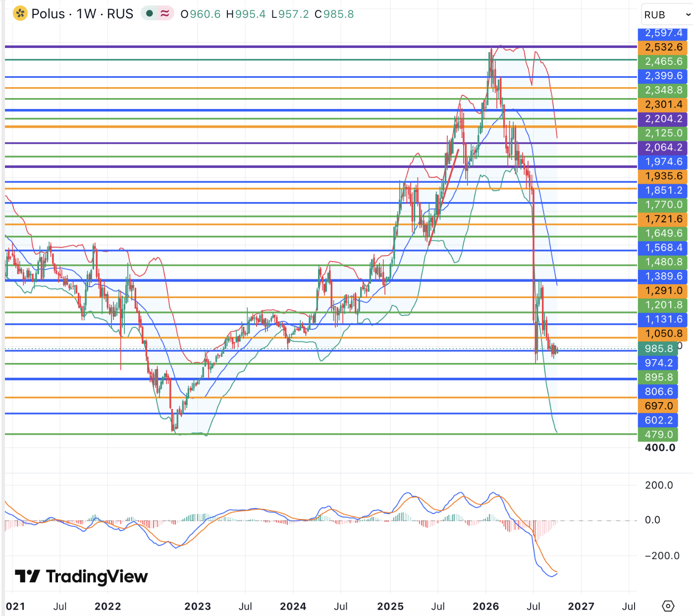
Task: Click the 200.0 value on MACD scale
Action: point(658,485)
